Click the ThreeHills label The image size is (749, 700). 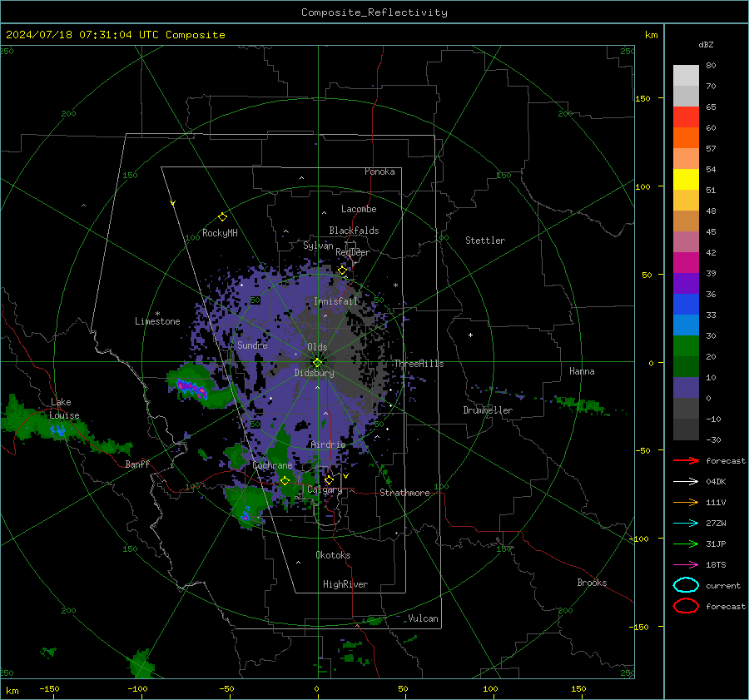[x=419, y=364]
